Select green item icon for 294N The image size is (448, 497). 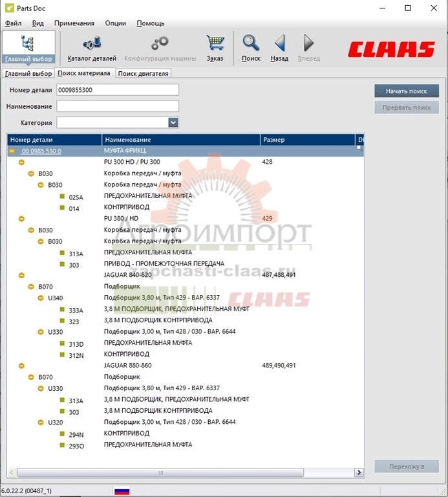coord(62,434)
